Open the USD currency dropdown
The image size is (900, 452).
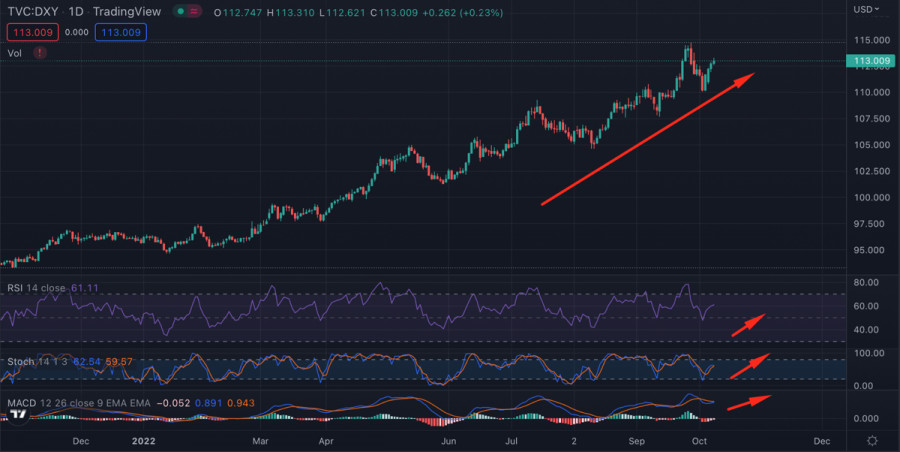tap(869, 10)
